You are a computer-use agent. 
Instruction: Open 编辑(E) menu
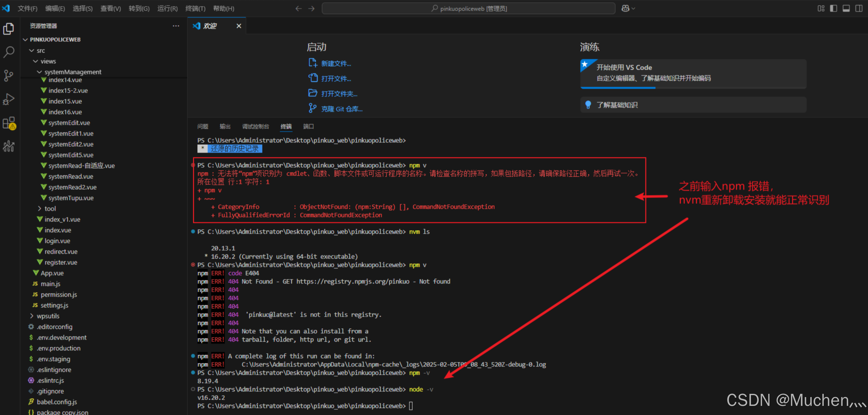tap(55, 8)
